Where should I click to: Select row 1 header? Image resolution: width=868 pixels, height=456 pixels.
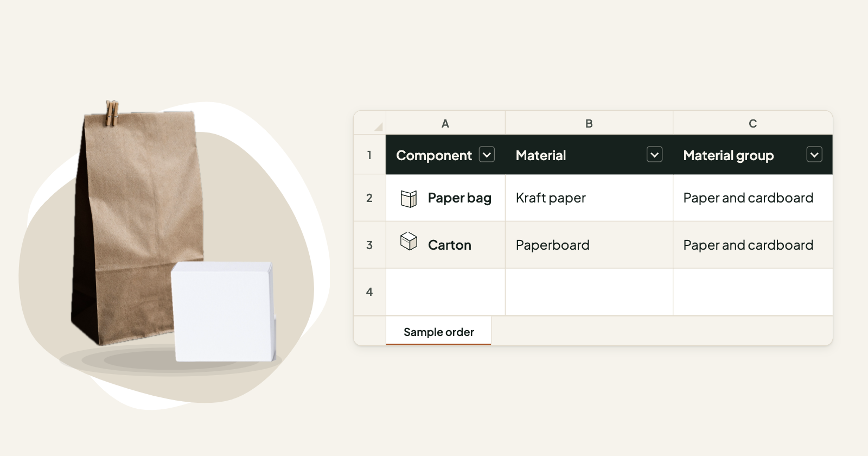tap(369, 155)
